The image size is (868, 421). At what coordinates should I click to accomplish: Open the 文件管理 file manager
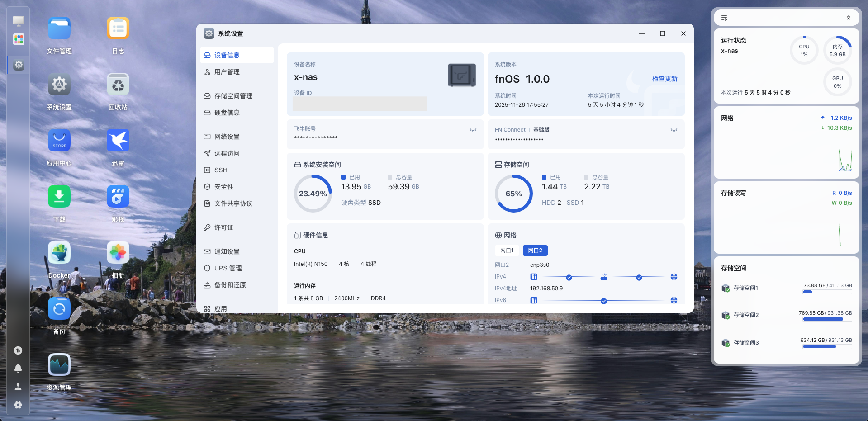pos(59,28)
